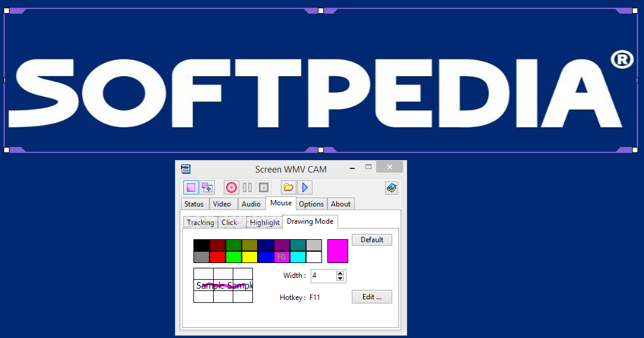Choose the dark green swatch

(234, 245)
